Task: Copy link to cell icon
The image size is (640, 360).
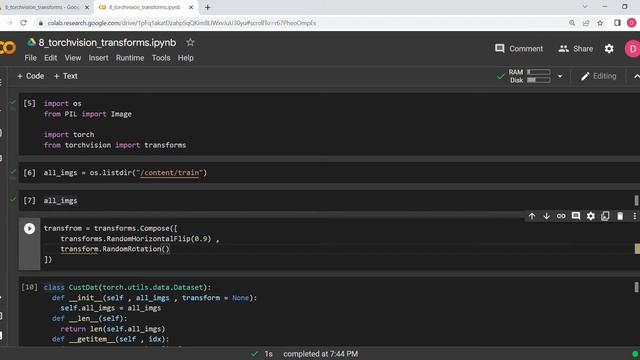Action: click(561, 216)
